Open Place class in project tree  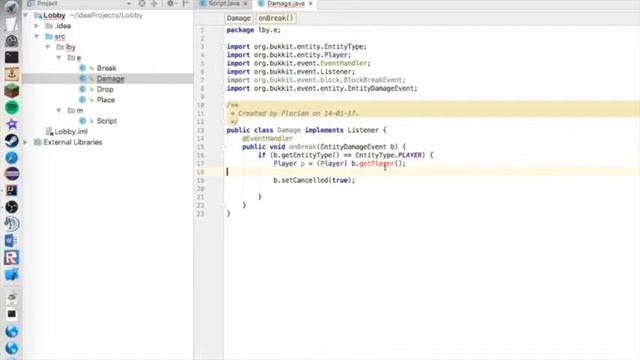click(106, 100)
